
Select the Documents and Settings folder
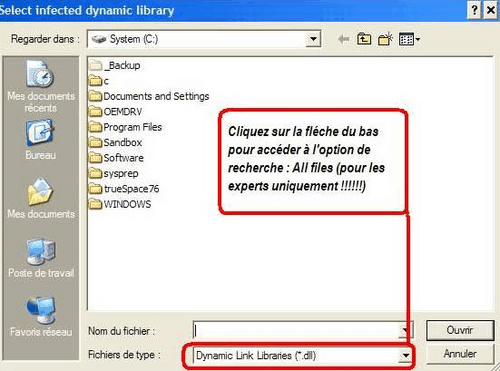(149, 96)
